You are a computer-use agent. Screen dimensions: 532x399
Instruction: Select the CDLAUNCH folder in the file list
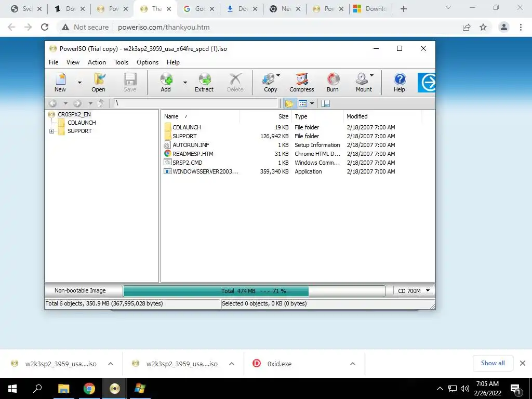pos(187,127)
